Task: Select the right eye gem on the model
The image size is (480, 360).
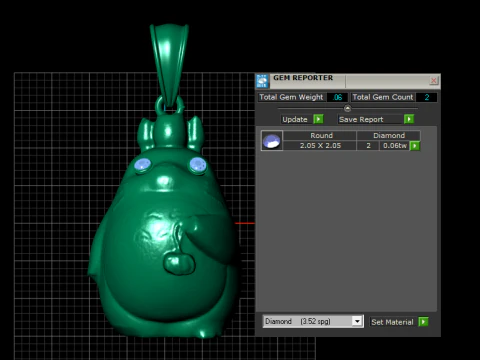Action: tap(198, 165)
